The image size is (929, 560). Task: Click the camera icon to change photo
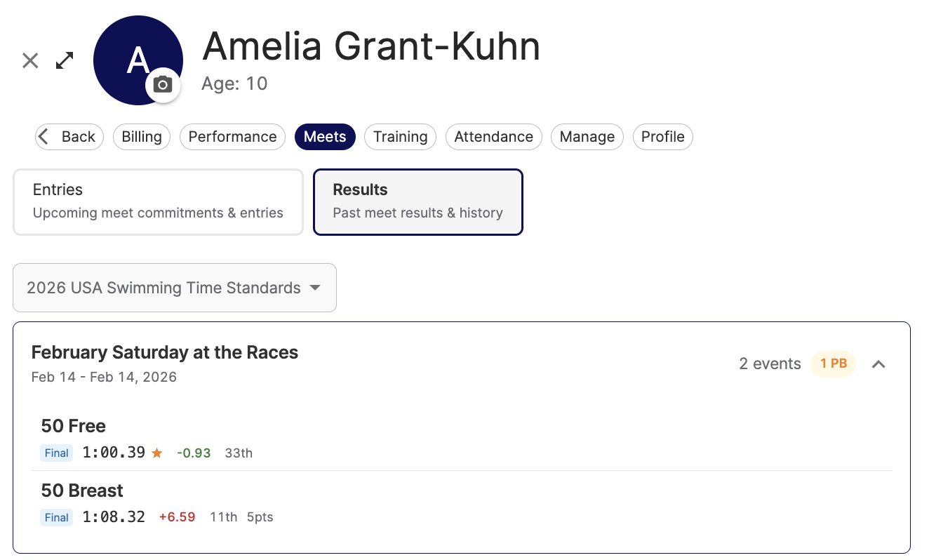163,85
